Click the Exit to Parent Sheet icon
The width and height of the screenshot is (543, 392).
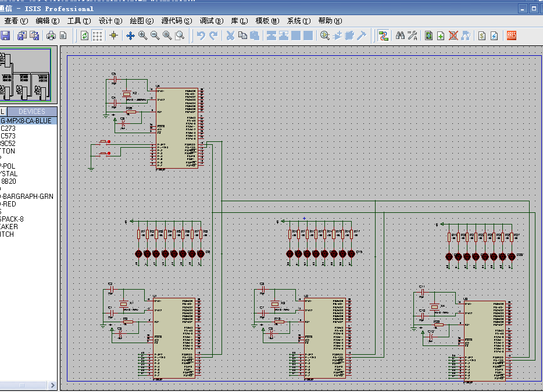click(466, 35)
